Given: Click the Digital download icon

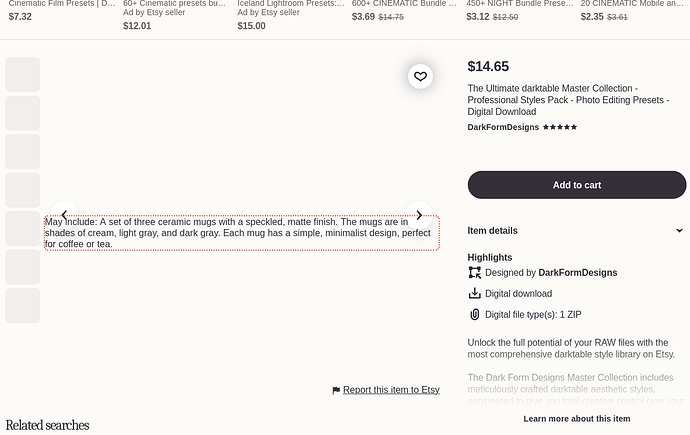Looking at the screenshot, I should click(474, 293).
